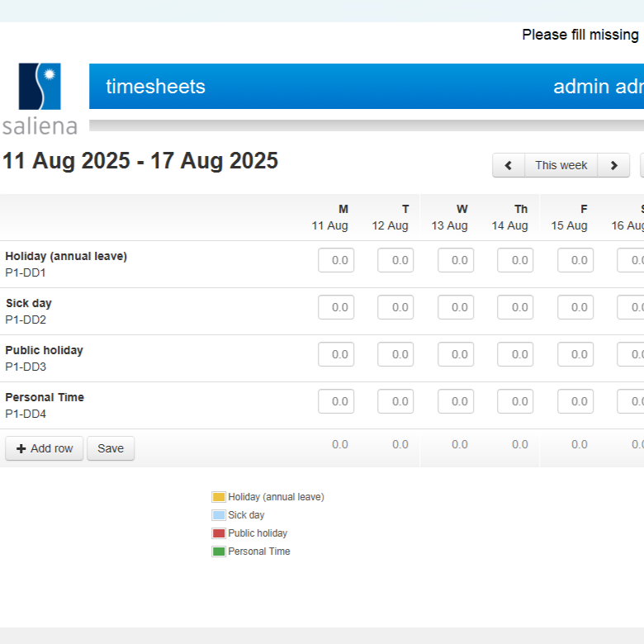Click the light blue Sick day swatch

point(219,515)
